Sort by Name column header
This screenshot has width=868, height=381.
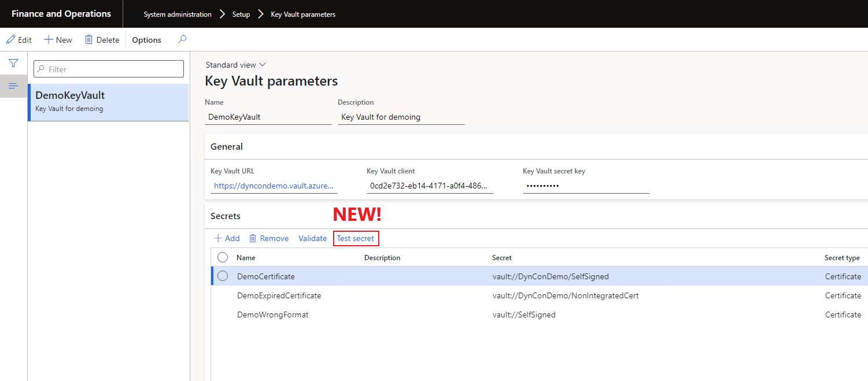(246, 258)
